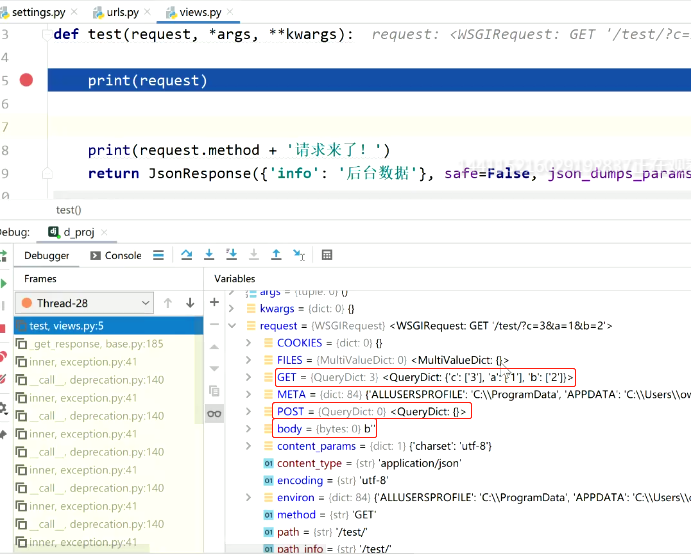Click the threads layout lines icon
691x554 pixels.
[x=158, y=255]
